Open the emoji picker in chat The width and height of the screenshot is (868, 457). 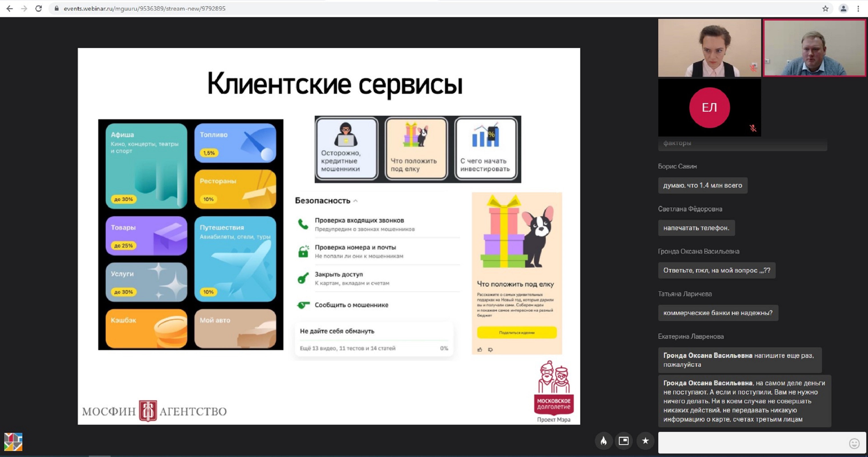[854, 443]
